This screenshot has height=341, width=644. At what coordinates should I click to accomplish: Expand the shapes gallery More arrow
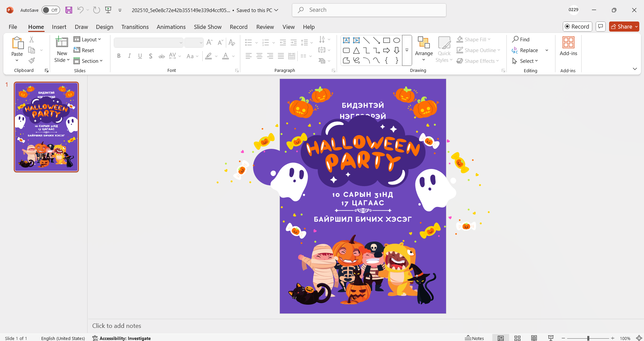tap(407, 50)
